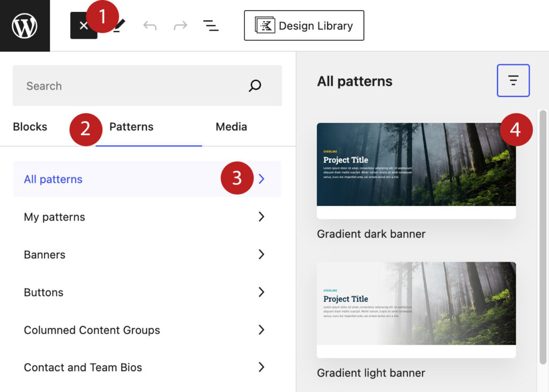Expand the All patterns category
The width and height of the screenshot is (549, 392).
pyautogui.click(x=147, y=179)
